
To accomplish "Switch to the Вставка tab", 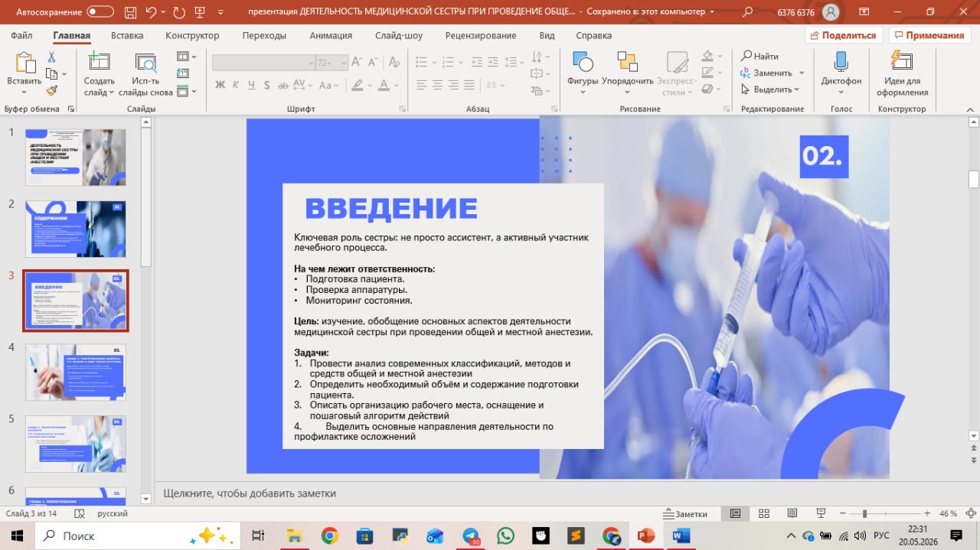I will [x=127, y=35].
